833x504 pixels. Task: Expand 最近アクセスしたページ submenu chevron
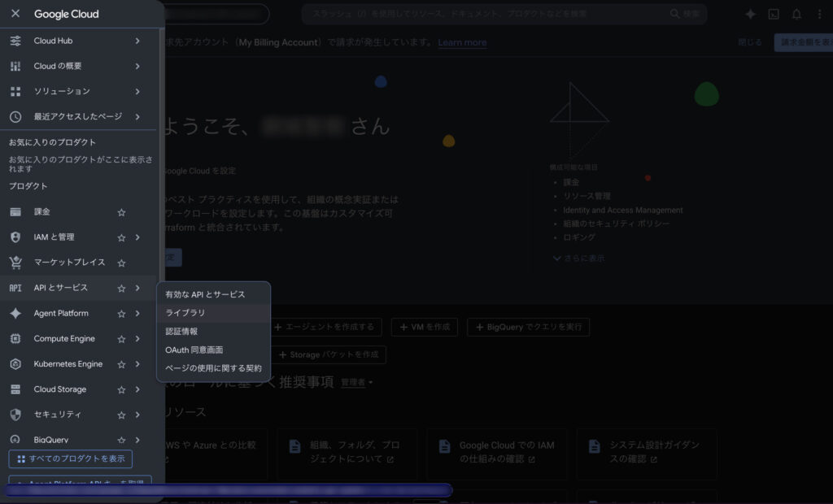(137, 116)
